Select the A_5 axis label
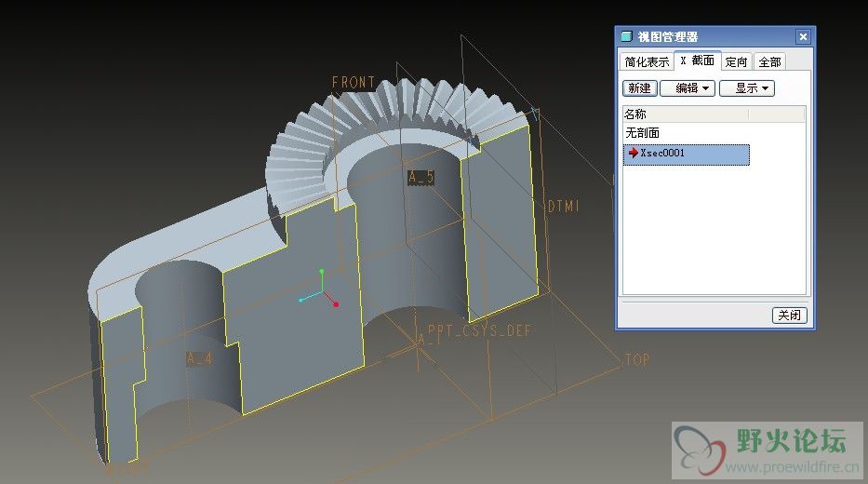Image resolution: width=868 pixels, height=484 pixels. tap(421, 177)
